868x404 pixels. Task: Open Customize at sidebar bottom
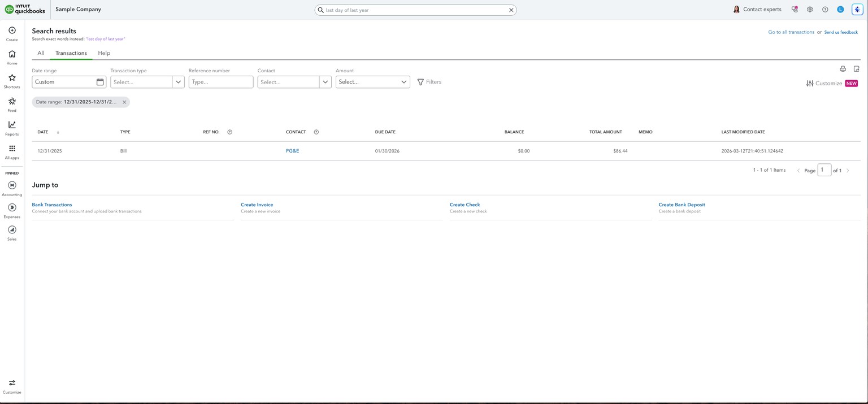pyautogui.click(x=12, y=386)
